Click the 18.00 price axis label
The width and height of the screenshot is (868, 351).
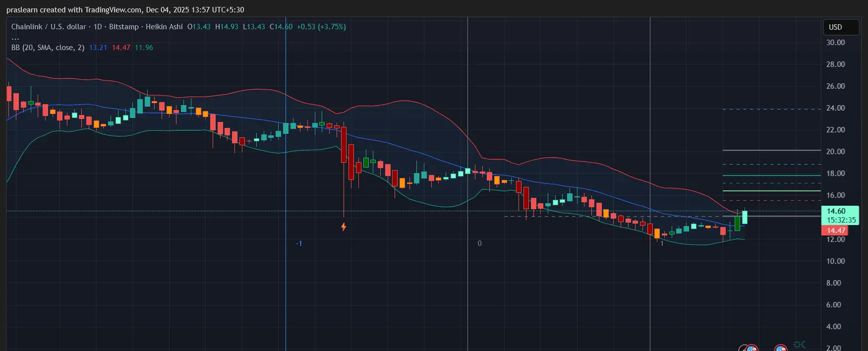(835, 174)
